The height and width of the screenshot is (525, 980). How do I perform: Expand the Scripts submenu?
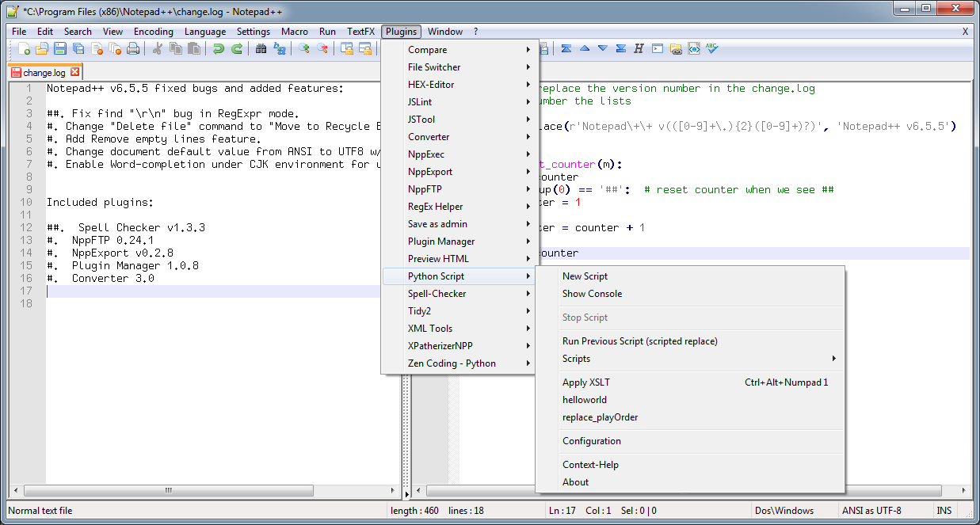576,359
